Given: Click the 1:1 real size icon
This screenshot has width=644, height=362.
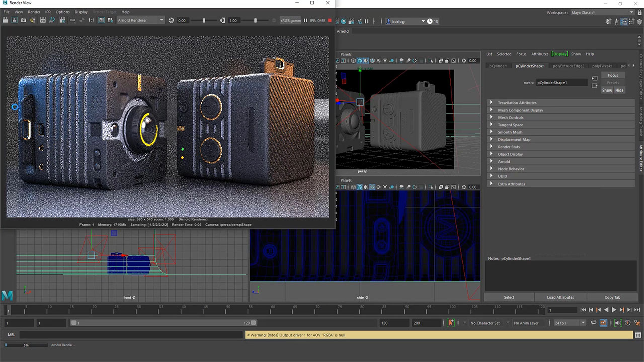Looking at the screenshot, I should point(91,20).
